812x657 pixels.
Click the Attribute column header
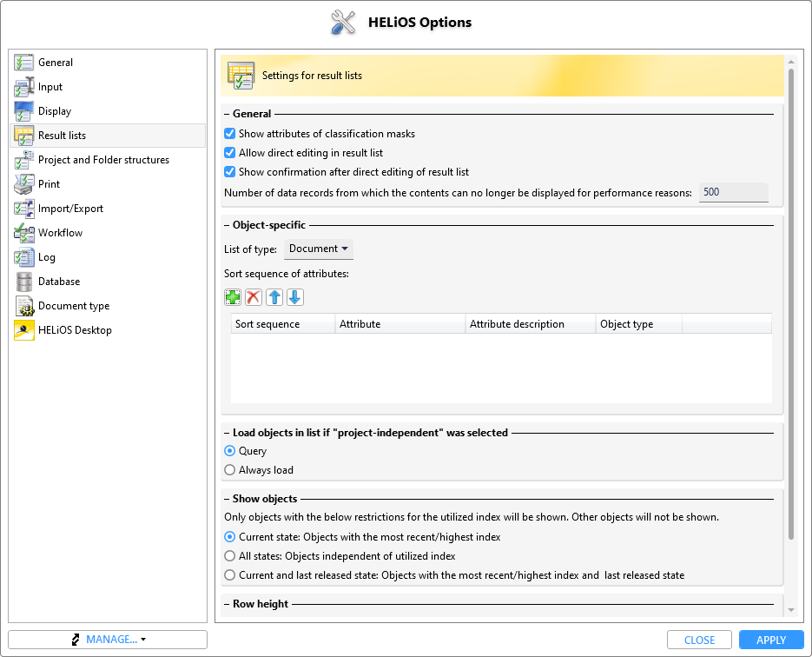pyautogui.click(x=400, y=324)
